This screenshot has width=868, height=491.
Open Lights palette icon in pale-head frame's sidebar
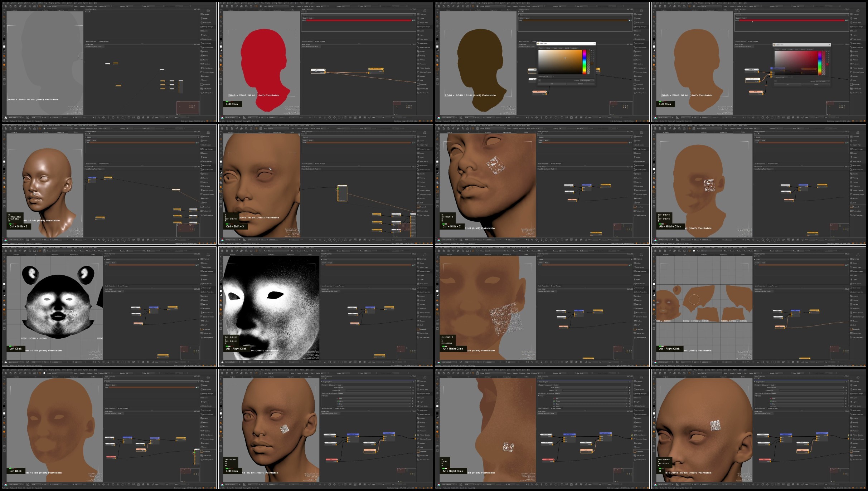pyautogui.click(x=202, y=35)
